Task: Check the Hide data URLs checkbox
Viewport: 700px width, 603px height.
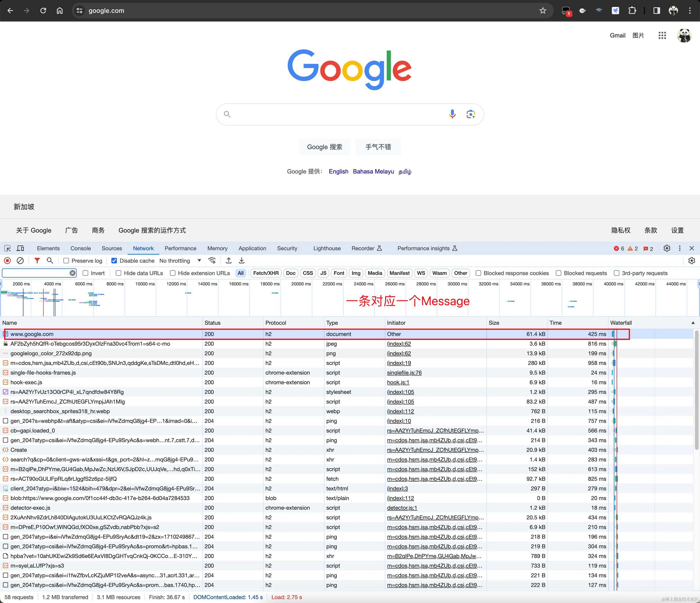Action: [x=119, y=273]
